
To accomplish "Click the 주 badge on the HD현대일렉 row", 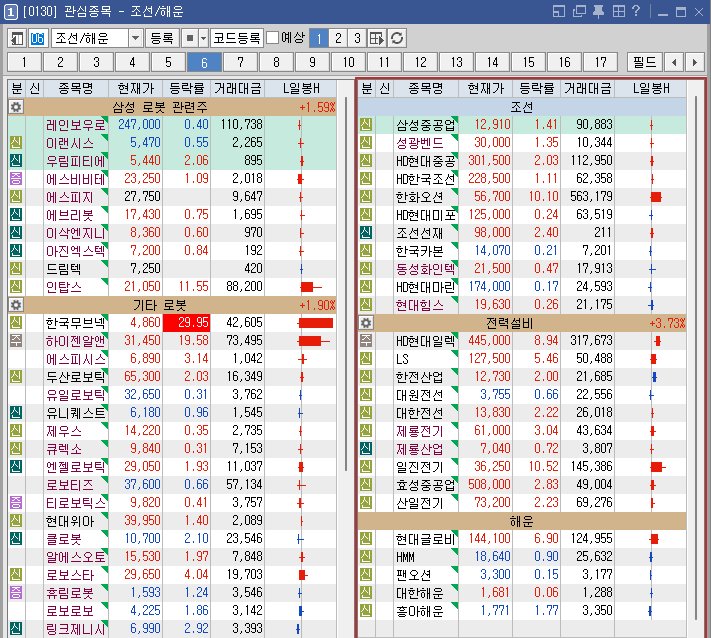I will pyautogui.click(x=366, y=340).
